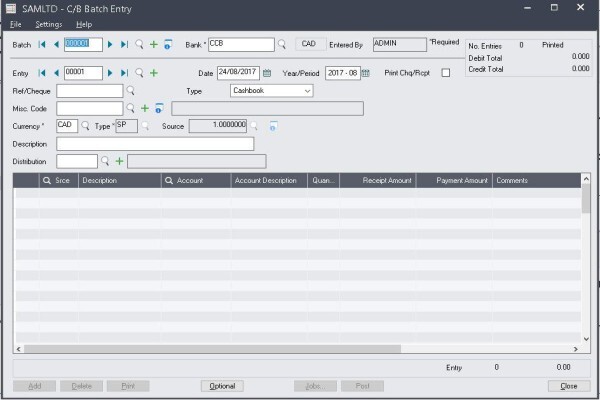
Task: Open the Misc. Code finder magnifier
Action: pyautogui.click(x=130, y=108)
